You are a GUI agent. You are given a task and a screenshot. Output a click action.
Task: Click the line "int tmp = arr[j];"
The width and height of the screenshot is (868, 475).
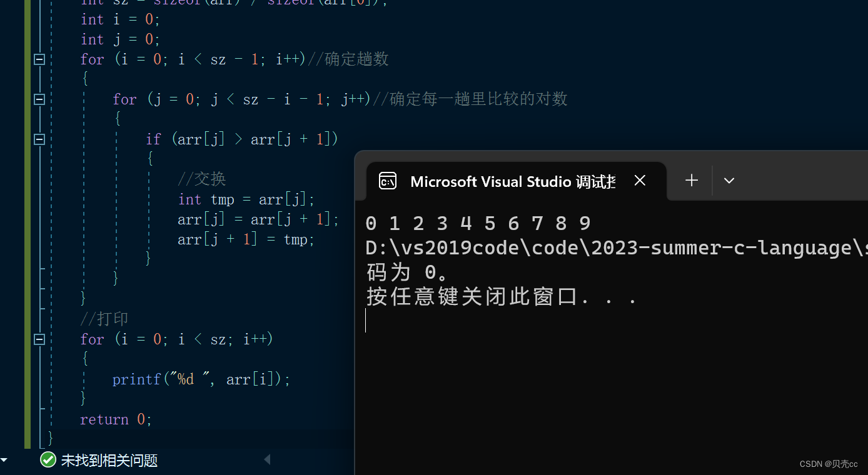coord(246,199)
